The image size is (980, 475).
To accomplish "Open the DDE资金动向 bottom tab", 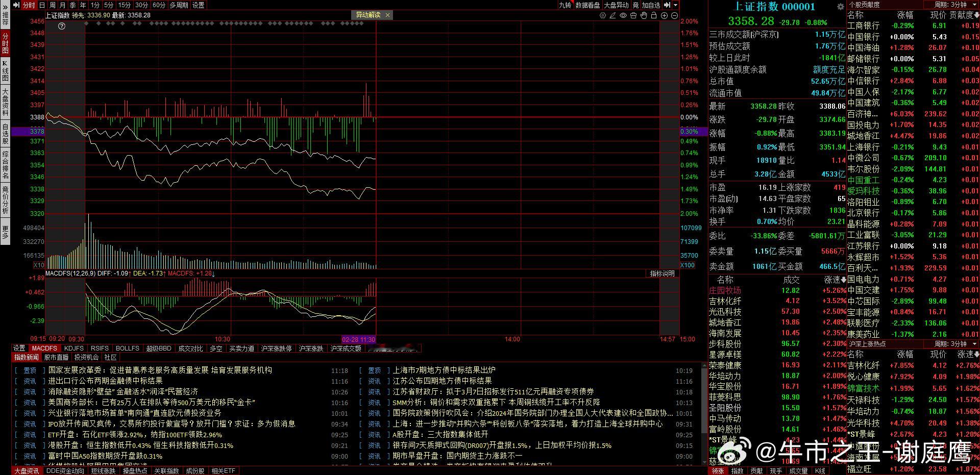I will (65, 471).
